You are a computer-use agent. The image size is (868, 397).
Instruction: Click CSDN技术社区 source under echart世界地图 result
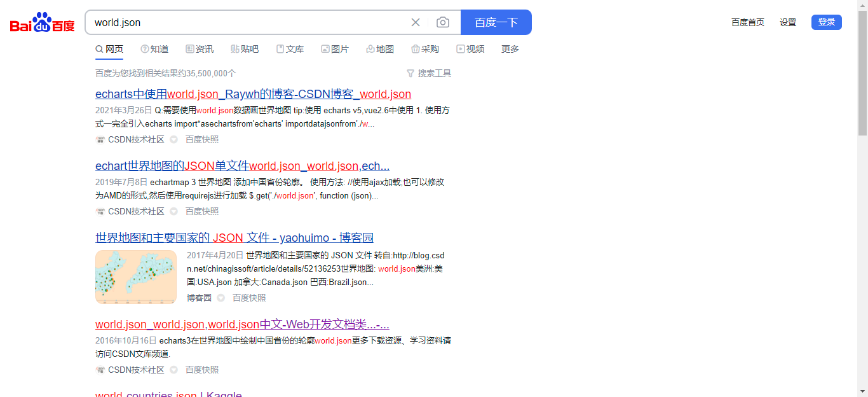coord(136,211)
